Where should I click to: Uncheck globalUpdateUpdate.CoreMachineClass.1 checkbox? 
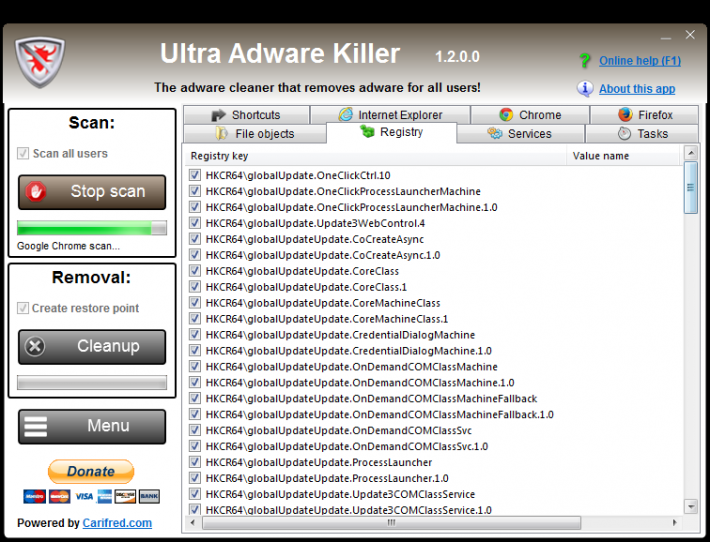195,318
